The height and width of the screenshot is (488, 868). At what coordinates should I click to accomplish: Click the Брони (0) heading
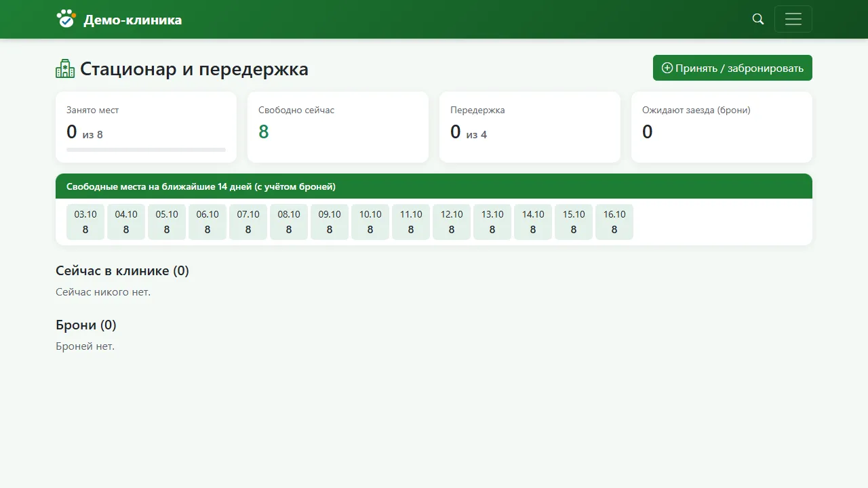pos(86,325)
